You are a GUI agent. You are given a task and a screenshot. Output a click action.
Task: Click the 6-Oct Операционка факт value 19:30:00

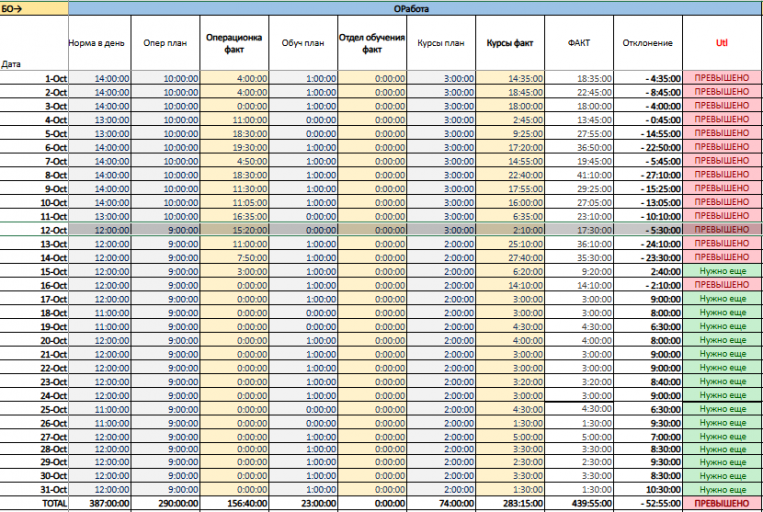click(234, 147)
